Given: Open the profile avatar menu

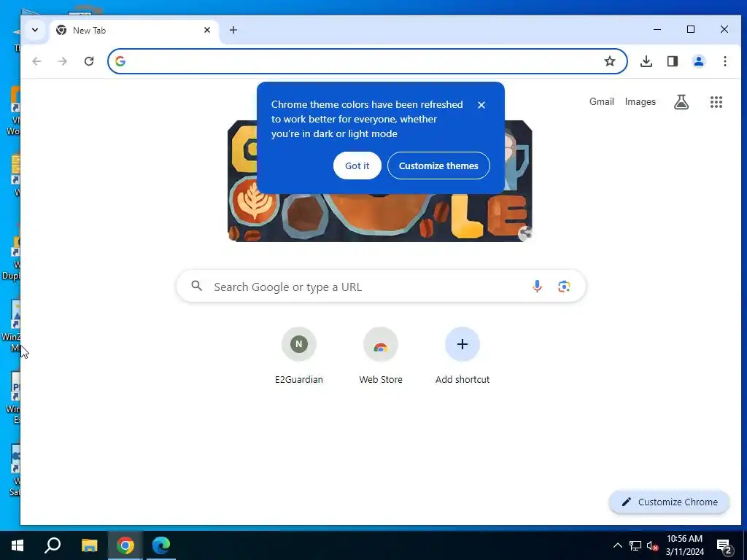Looking at the screenshot, I should 698,61.
